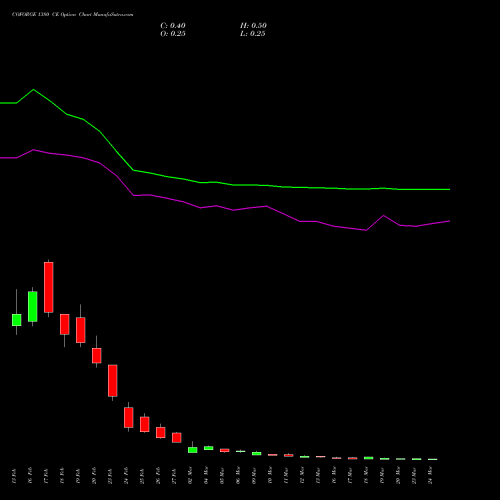Viewport: 500px width, 500px height.
Task: Click the high value "H: 0.50"
Action: pos(253,26)
